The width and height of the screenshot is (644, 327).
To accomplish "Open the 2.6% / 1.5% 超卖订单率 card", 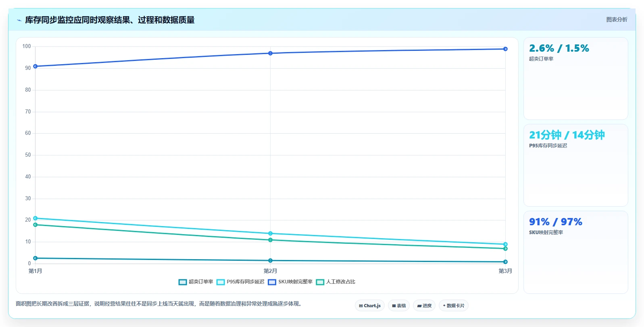I will tap(575, 79).
